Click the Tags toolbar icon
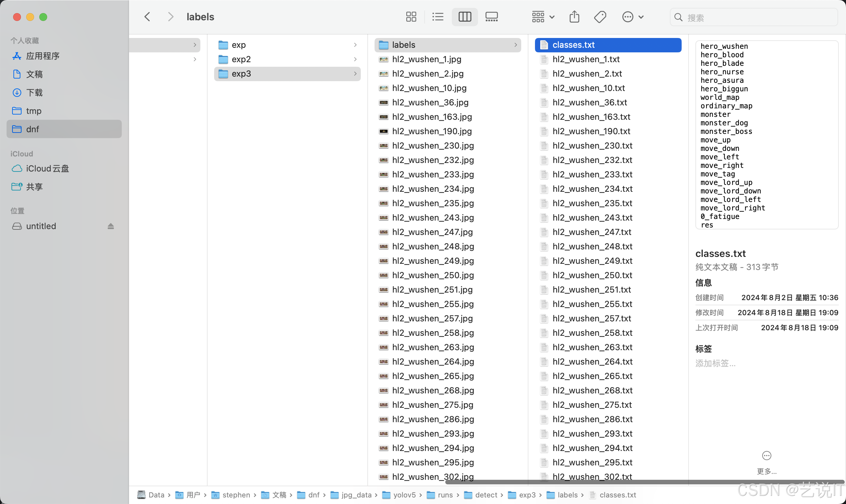This screenshot has height=504, width=846. tap(600, 17)
